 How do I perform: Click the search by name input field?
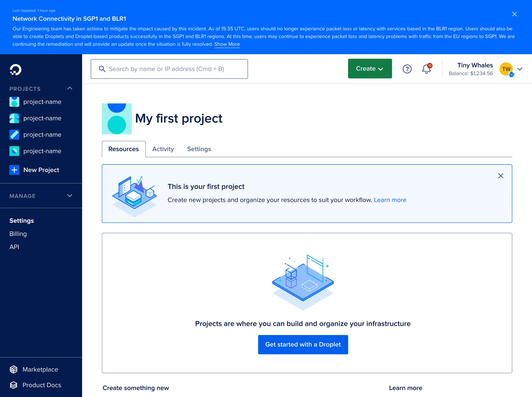coord(169,69)
